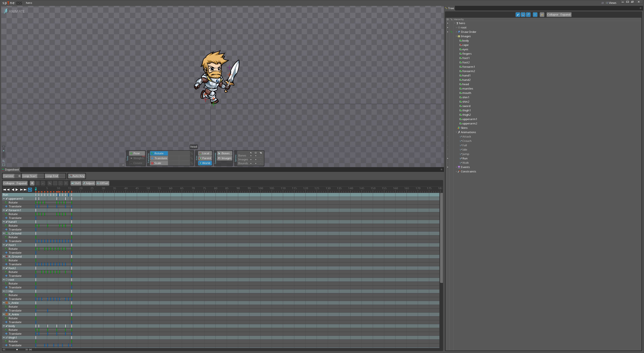Collapse the Animations node in tree

pos(456,132)
